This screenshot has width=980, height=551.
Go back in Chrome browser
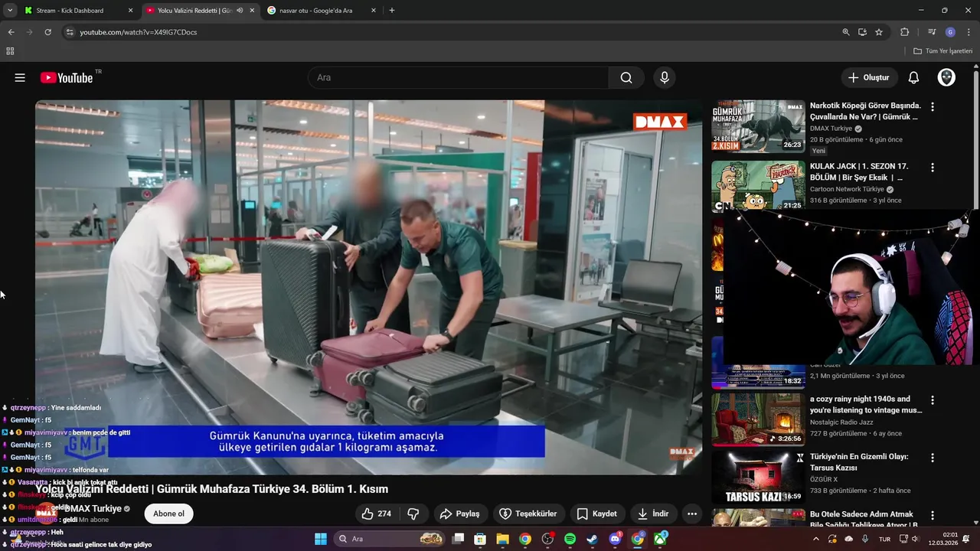(11, 32)
